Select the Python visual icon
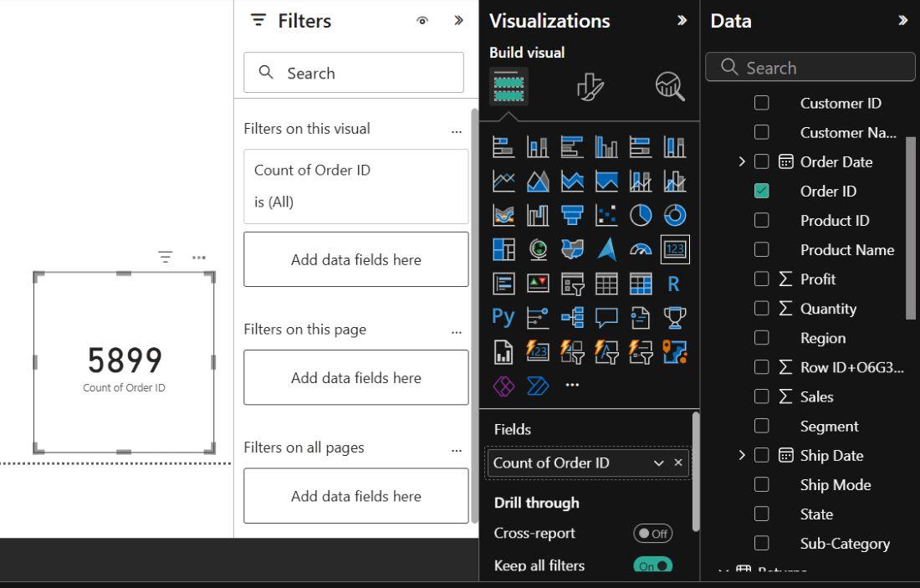Screen dimensions: 920x588 click(x=503, y=317)
